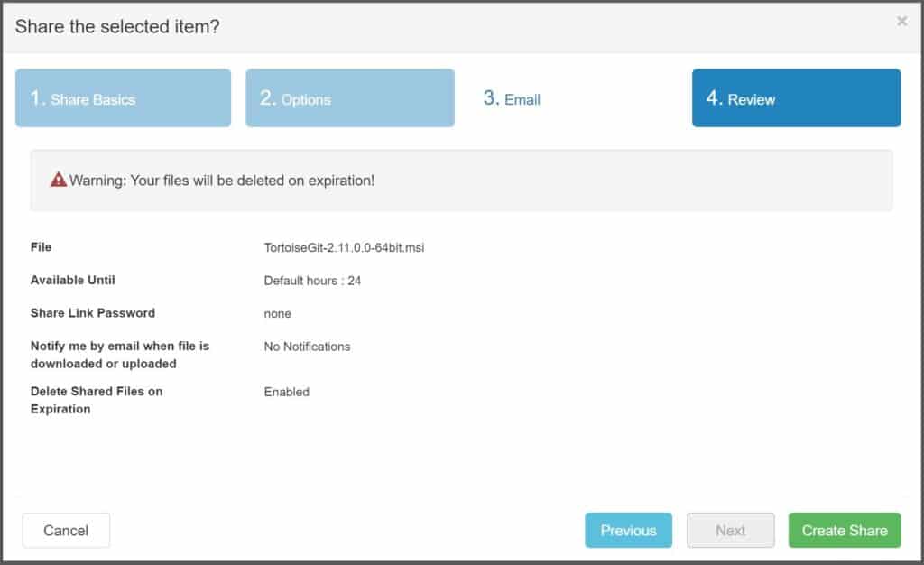The width and height of the screenshot is (924, 565).
Task: Click the 'Share the selected item?' title
Action: point(117,26)
